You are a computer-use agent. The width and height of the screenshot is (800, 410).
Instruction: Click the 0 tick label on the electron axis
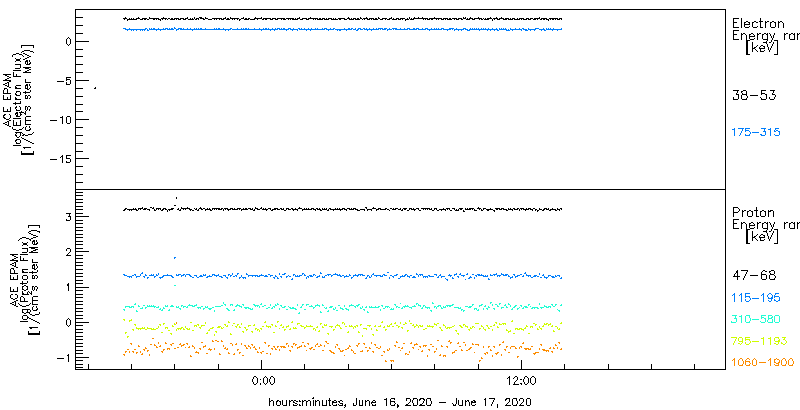pyautogui.click(x=66, y=41)
